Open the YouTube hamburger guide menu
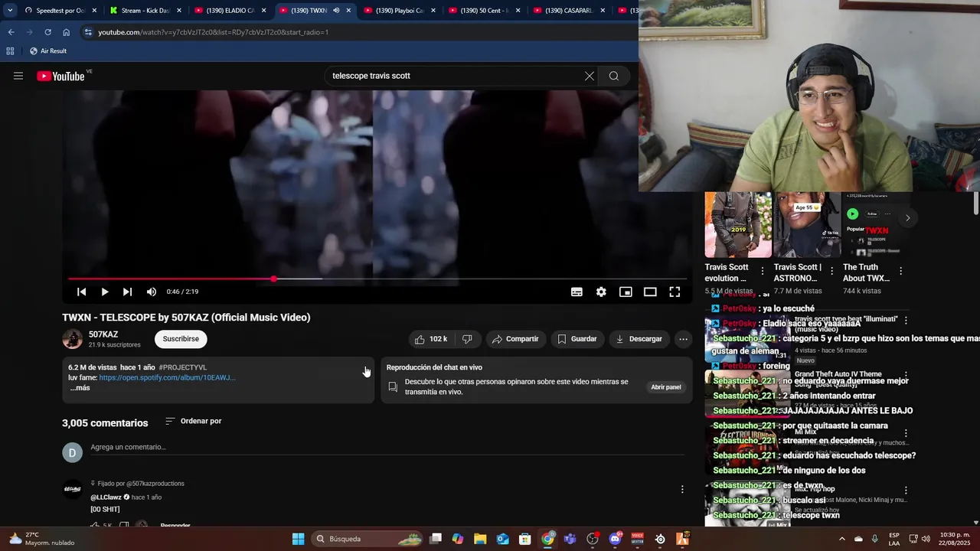 click(x=18, y=76)
